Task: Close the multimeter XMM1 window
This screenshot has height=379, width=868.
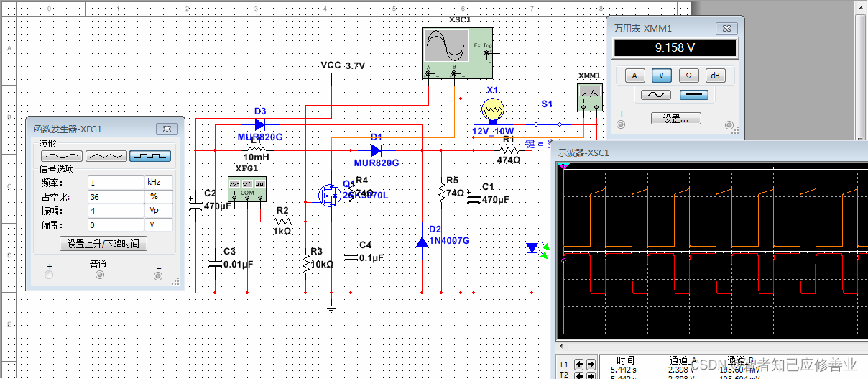Action: pyautogui.click(x=726, y=28)
